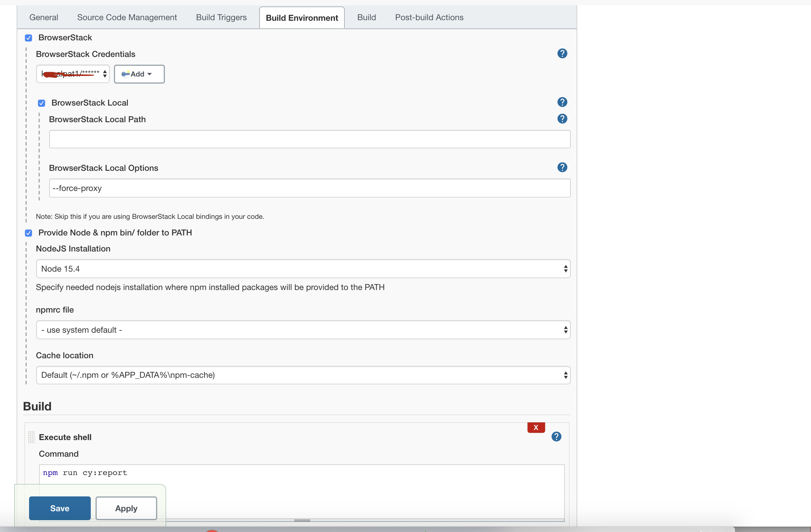Uncheck the BrowserStack checkbox
The width and height of the screenshot is (811, 532).
click(28, 38)
